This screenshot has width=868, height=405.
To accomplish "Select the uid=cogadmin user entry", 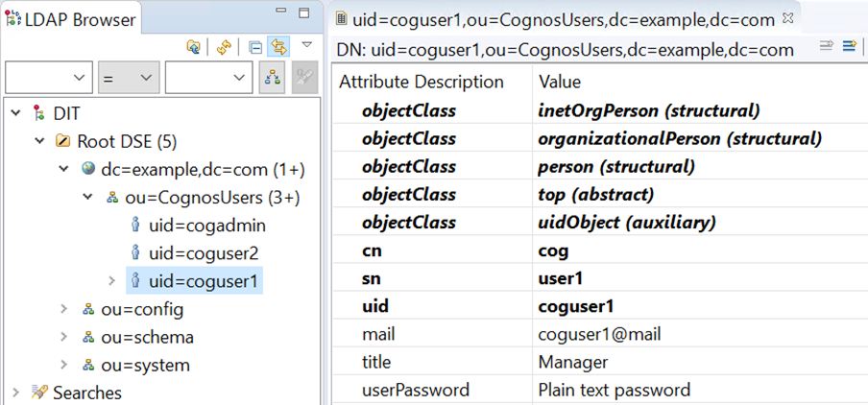I will click(207, 226).
